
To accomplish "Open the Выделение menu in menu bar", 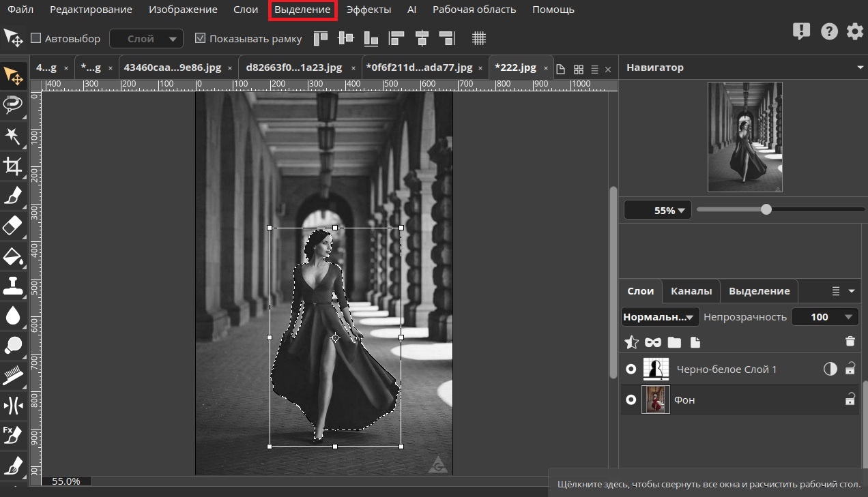I will [x=302, y=10].
